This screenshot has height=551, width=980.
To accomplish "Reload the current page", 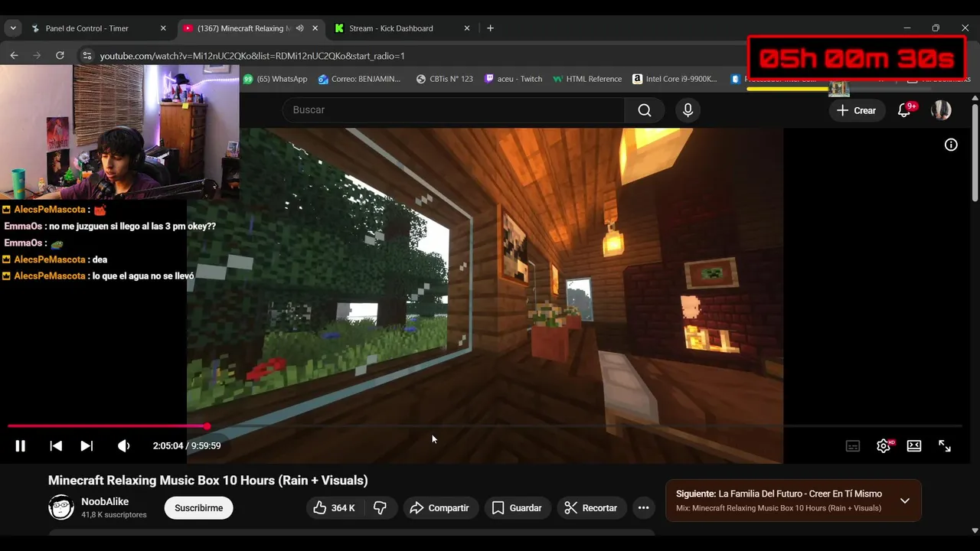I will pyautogui.click(x=60, y=56).
